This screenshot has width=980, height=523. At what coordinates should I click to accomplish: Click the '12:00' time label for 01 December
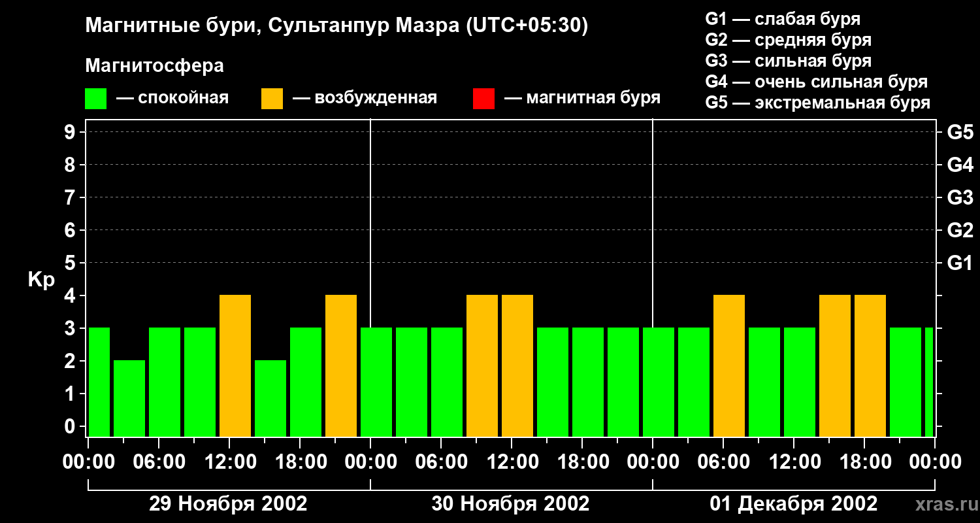tap(794, 462)
